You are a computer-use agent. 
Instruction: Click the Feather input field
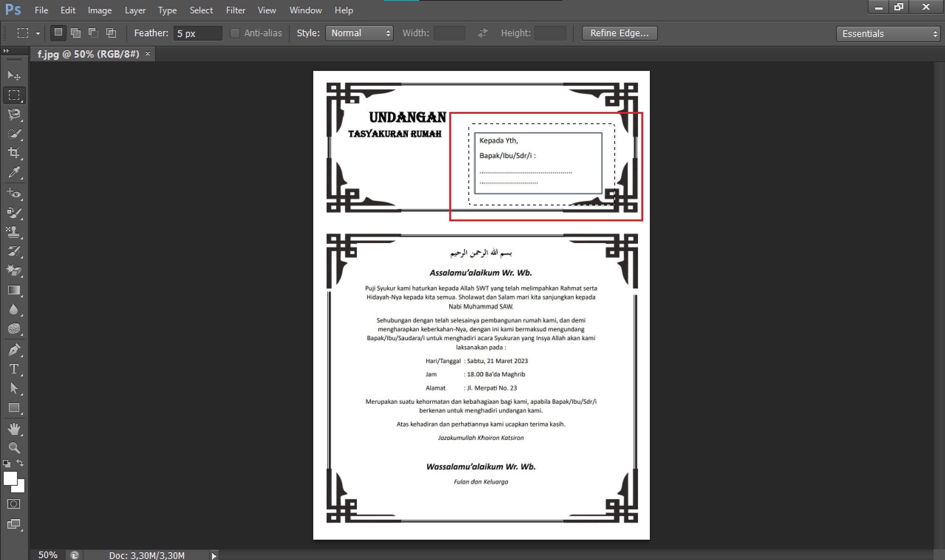pyautogui.click(x=197, y=33)
